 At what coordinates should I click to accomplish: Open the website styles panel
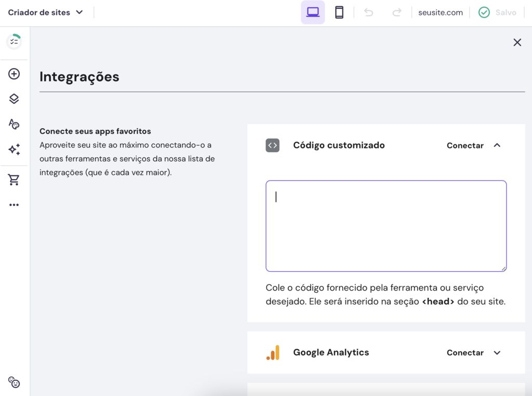(x=14, y=124)
